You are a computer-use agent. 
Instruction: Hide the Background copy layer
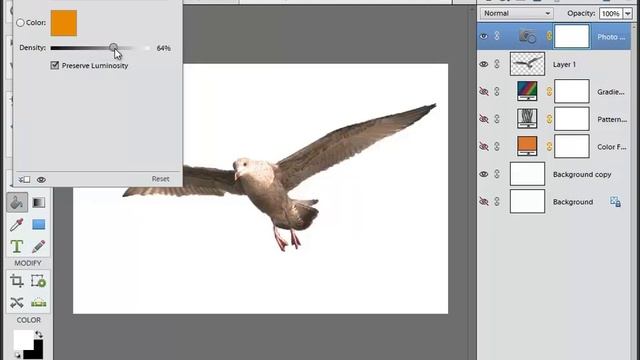pyautogui.click(x=484, y=174)
